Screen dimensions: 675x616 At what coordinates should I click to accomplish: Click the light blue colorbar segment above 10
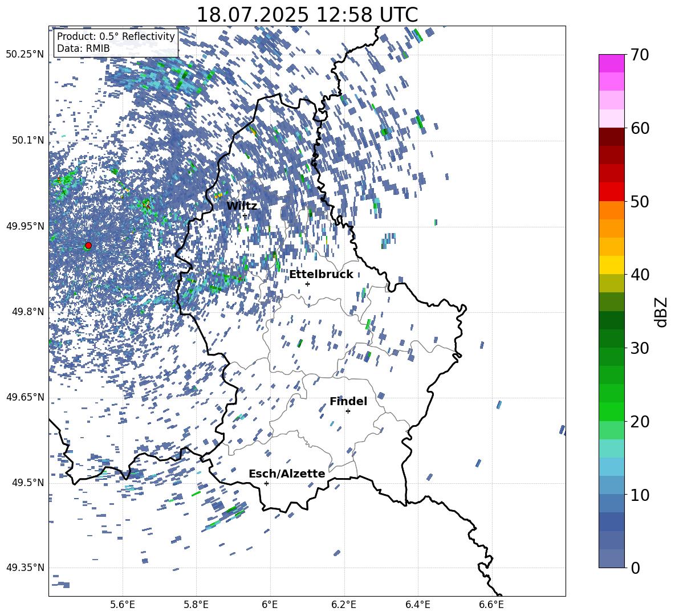click(x=611, y=486)
